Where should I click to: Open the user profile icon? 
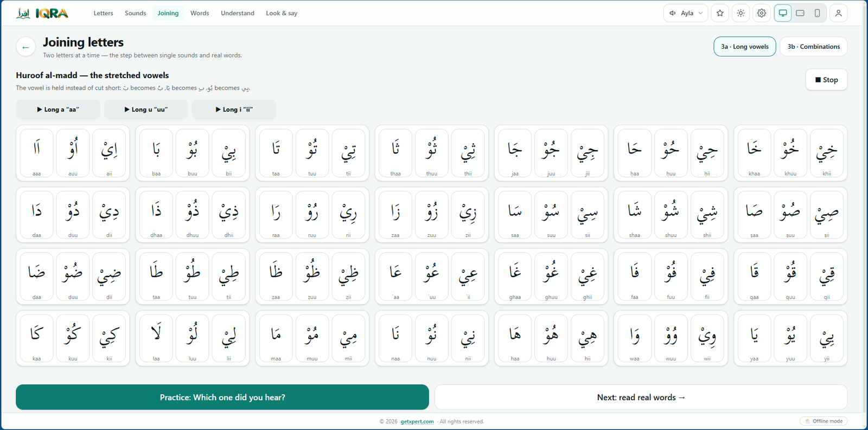[838, 13]
